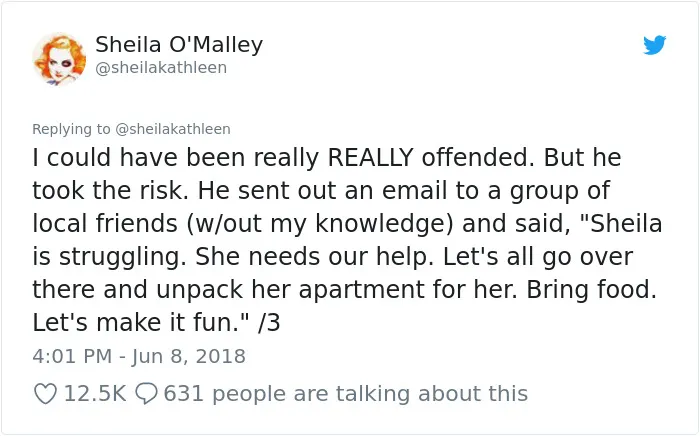700x436 pixels.
Task: Click the '/3' thread marker in the tweet
Action: tap(269, 322)
